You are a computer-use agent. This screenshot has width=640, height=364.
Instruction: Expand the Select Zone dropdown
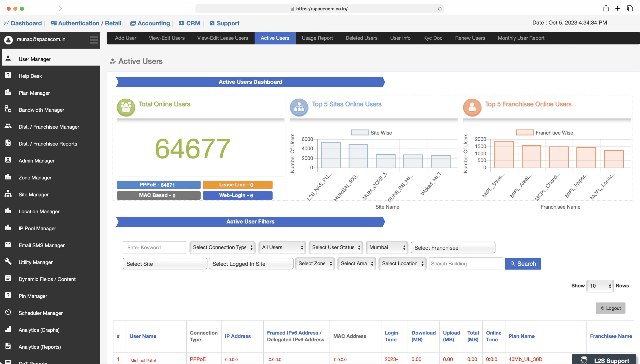point(315,263)
